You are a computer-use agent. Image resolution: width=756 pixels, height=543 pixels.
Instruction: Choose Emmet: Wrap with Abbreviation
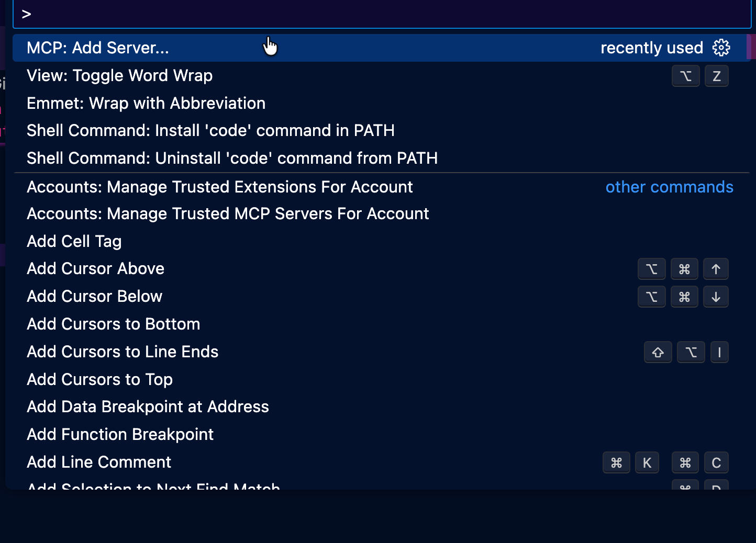tap(146, 104)
